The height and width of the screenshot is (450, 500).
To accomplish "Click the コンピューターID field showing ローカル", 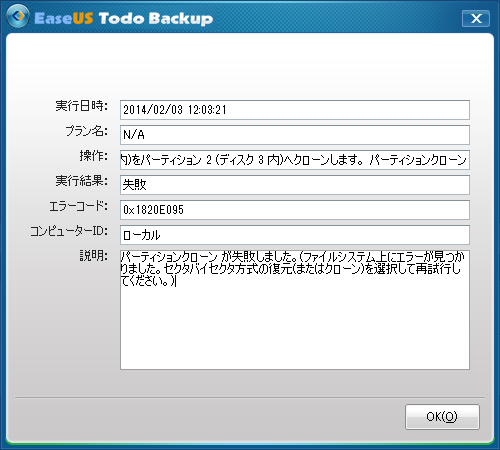I will [x=295, y=235].
